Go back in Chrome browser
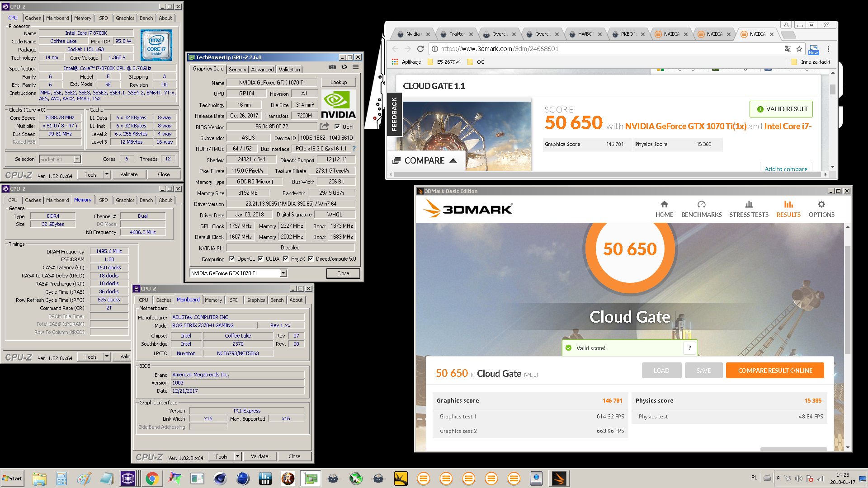Screen dimensions: 868x488 [x=396, y=49]
